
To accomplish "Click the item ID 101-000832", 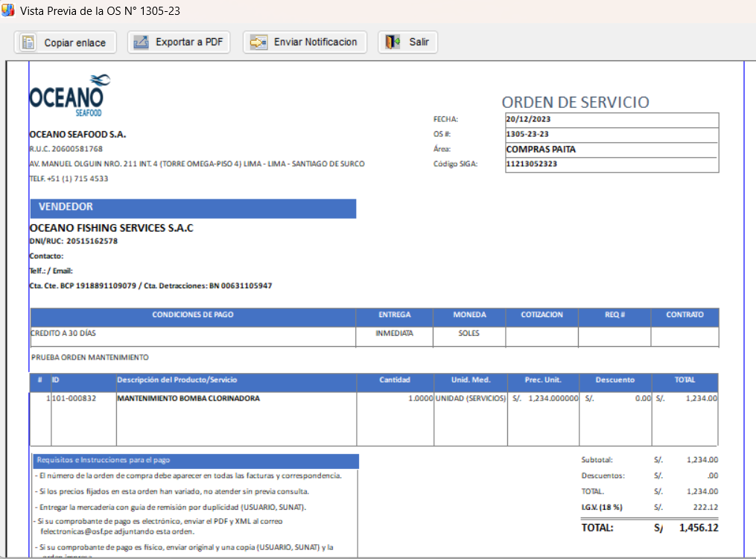I will coord(74,398).
